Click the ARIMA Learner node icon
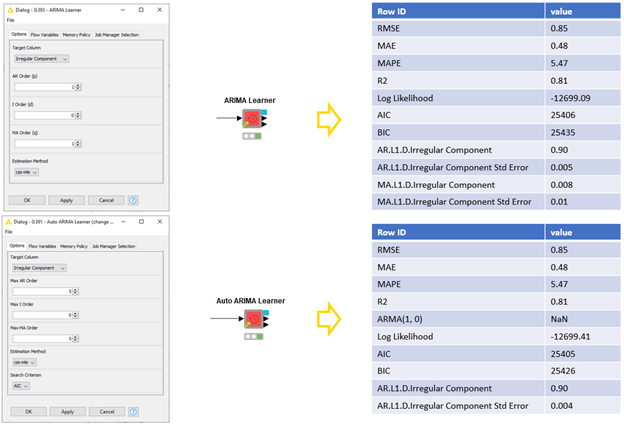The width and height of the screenshot is (624, 425). (253, 119)
